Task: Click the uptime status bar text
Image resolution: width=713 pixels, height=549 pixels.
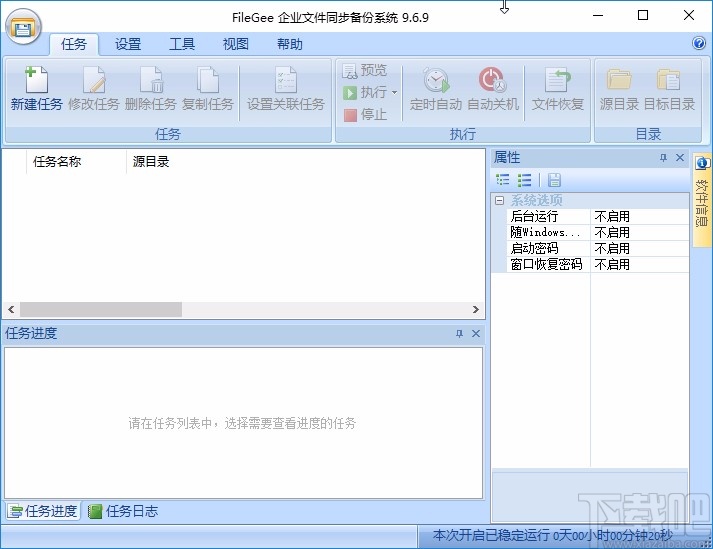Action: point(552,535)
